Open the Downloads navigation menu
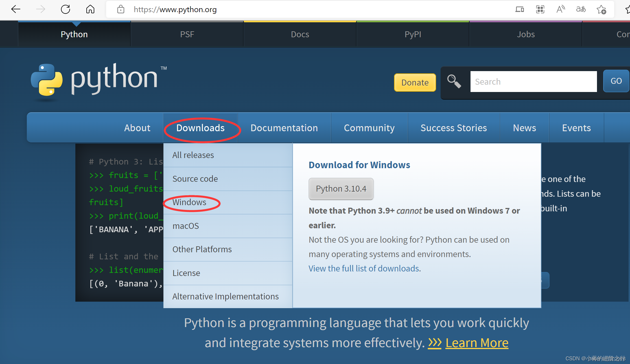The image size is (630, 364). [x=200, y=128]
